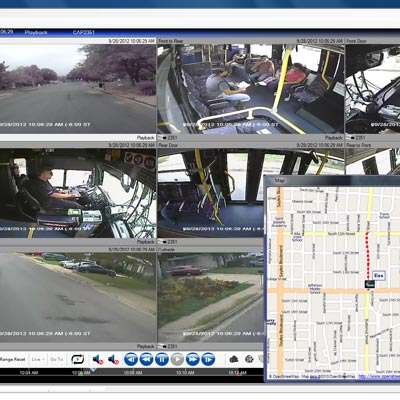The width and height of the screenshot is (400, 400).
Task: Select the Front Door camera view
Action: [373, 89]
